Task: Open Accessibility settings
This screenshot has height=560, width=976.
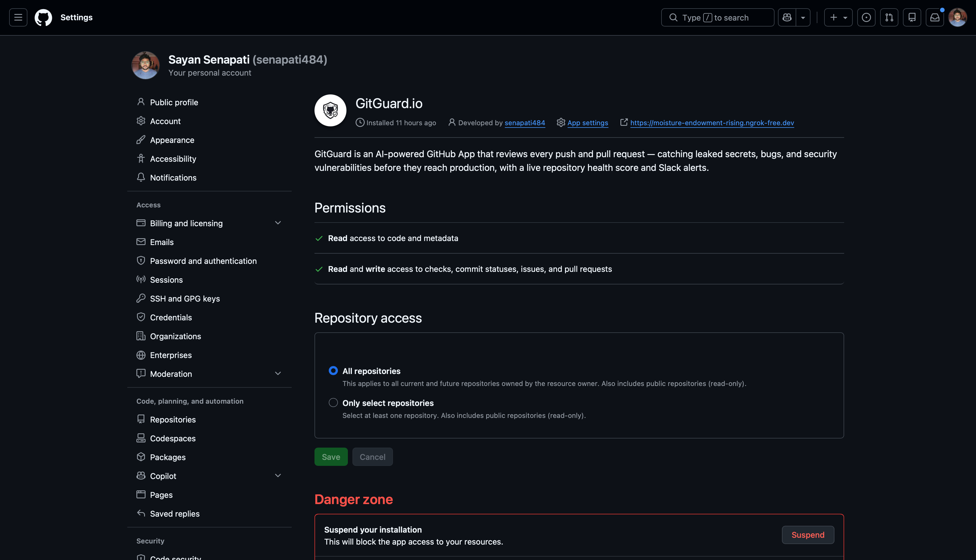Action: 209,159
